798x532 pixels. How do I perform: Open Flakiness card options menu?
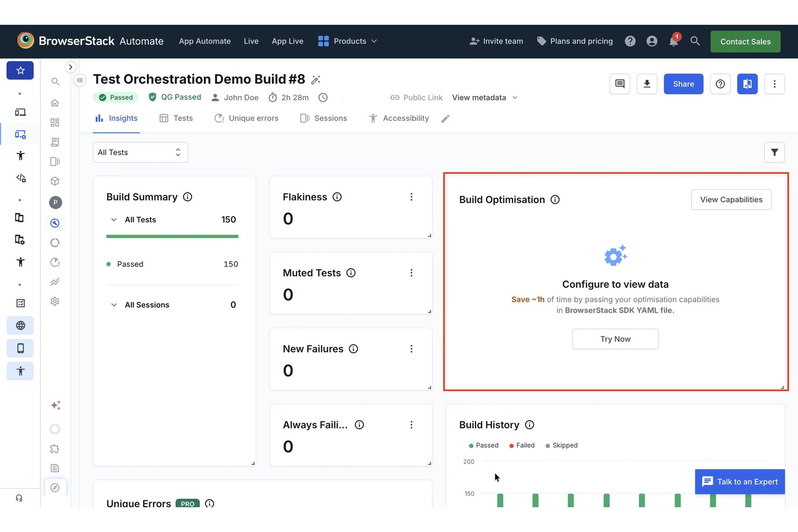[411, 197]
